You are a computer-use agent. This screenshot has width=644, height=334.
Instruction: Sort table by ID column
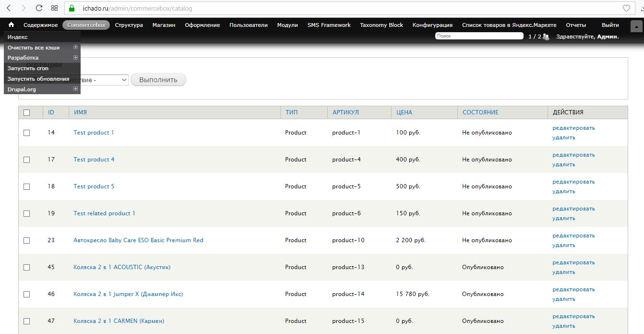pyautogui.click(x=51, y=112)
